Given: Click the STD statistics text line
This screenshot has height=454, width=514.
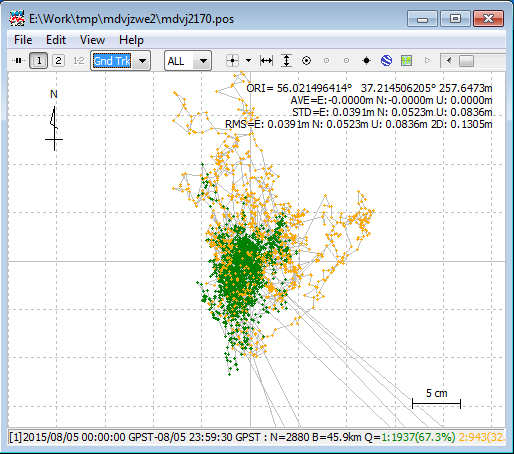Looking at the screenshot, I should tap(392, 112).
